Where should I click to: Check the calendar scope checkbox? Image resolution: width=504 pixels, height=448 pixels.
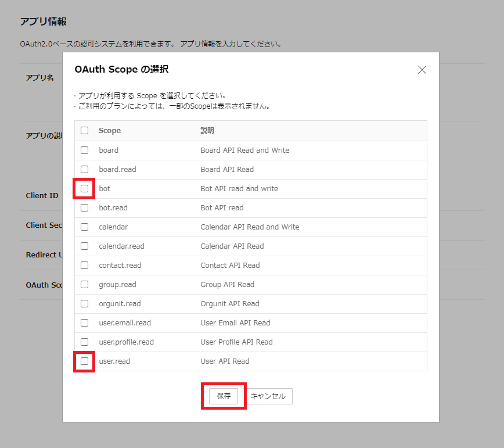[x=85, y=227]
